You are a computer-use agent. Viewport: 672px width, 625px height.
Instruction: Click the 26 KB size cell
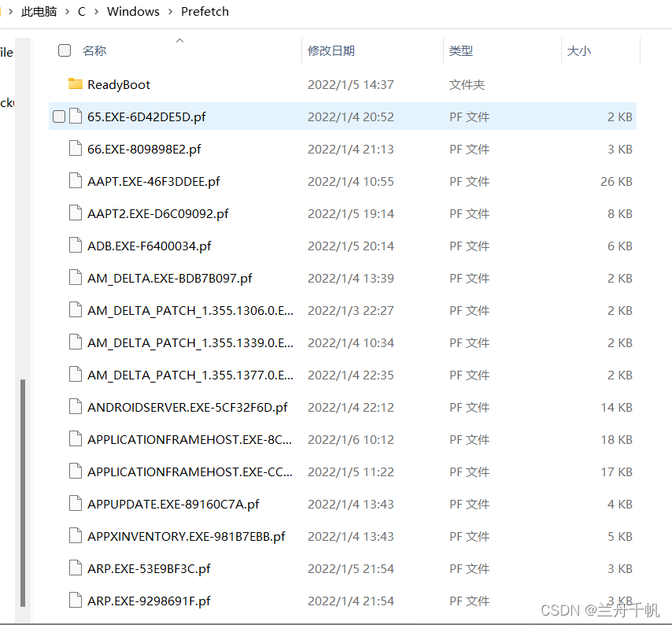click(616, 182)
